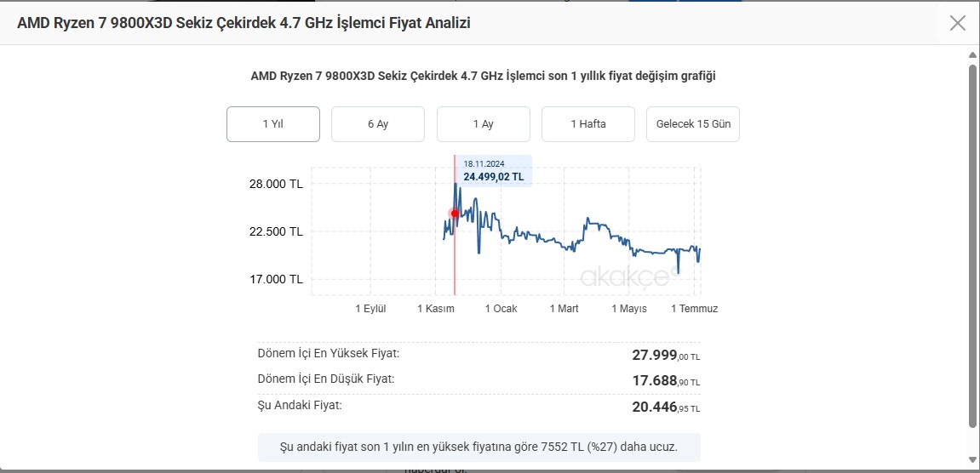This screenshot has height=473, width=980.
Task: Click the 28.000 TL axis label
Action: pos(276,185)
